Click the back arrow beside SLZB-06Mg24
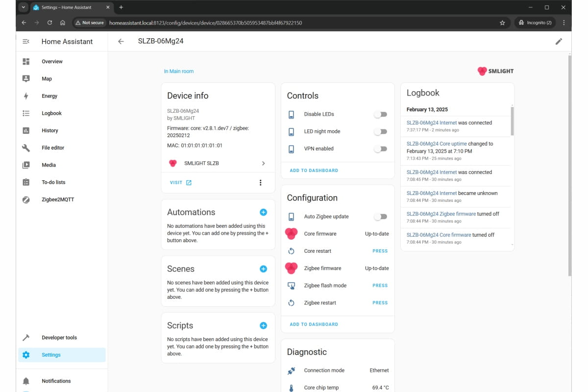 121,42
